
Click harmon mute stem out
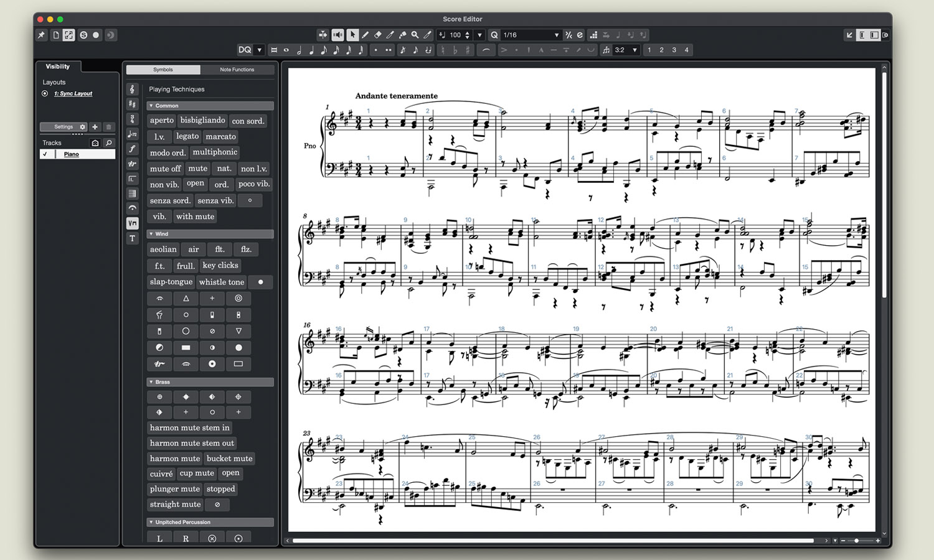click(192, 443)
